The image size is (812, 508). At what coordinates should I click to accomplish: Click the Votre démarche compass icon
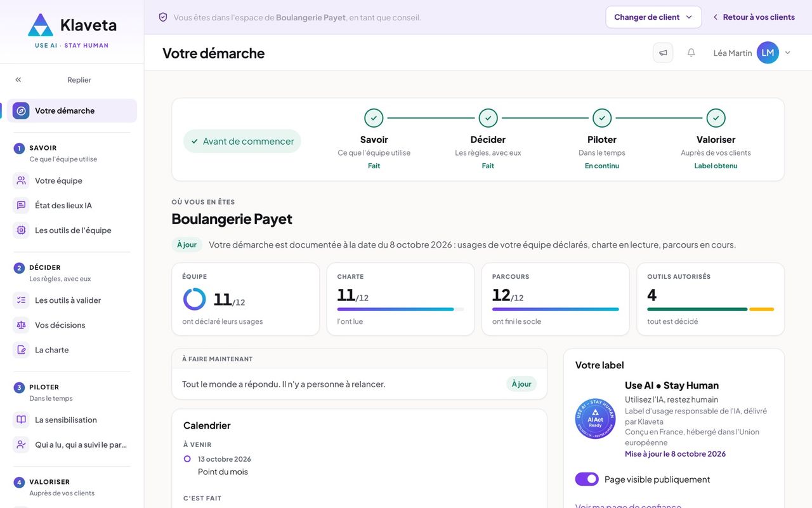click(21, 110)
